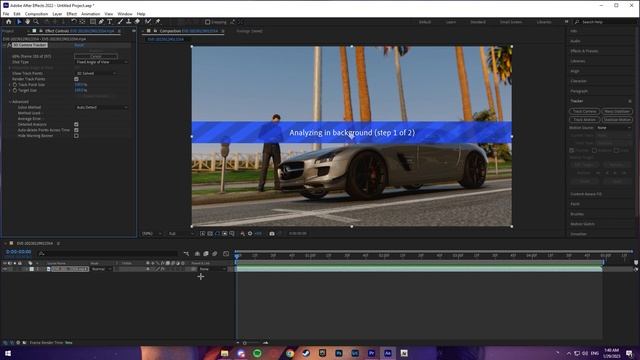Open the viewer magnification ratio dropdown
Screen dimensions: 640x360
151,233
